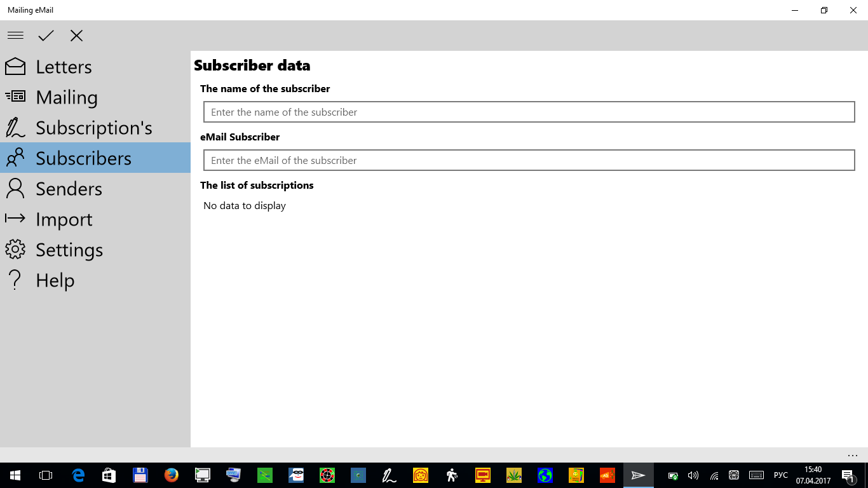Switch input language via РУС indicator
Screen dimensions: 868x488
coord(781,475)
